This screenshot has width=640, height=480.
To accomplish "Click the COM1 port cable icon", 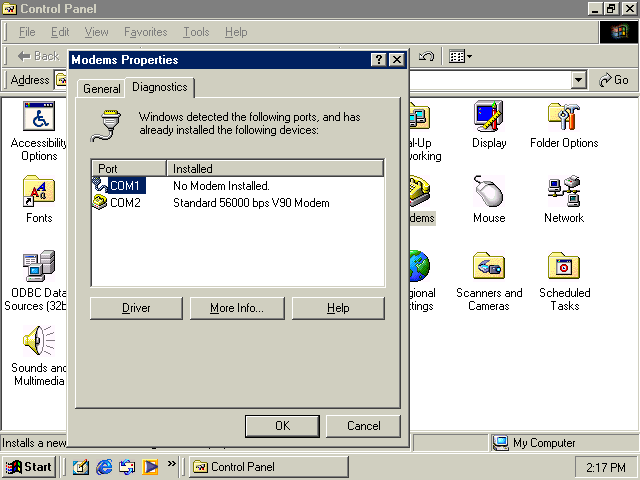I will 100,185.
